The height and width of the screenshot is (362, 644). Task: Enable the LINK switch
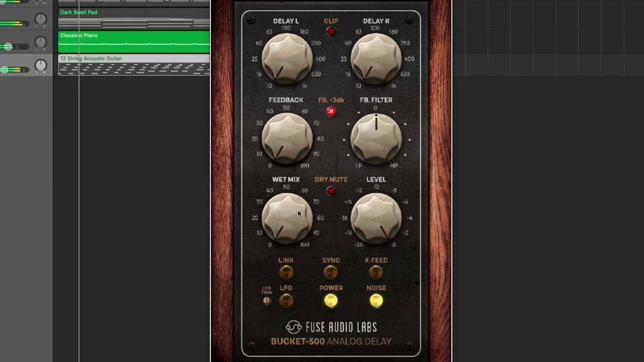[x=286, y=272]
